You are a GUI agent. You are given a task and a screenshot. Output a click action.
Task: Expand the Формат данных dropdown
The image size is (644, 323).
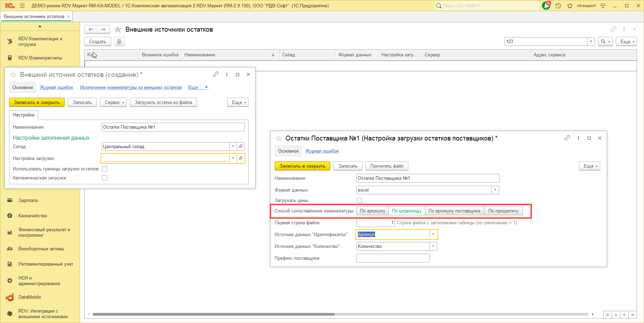(x=495, y=190)
